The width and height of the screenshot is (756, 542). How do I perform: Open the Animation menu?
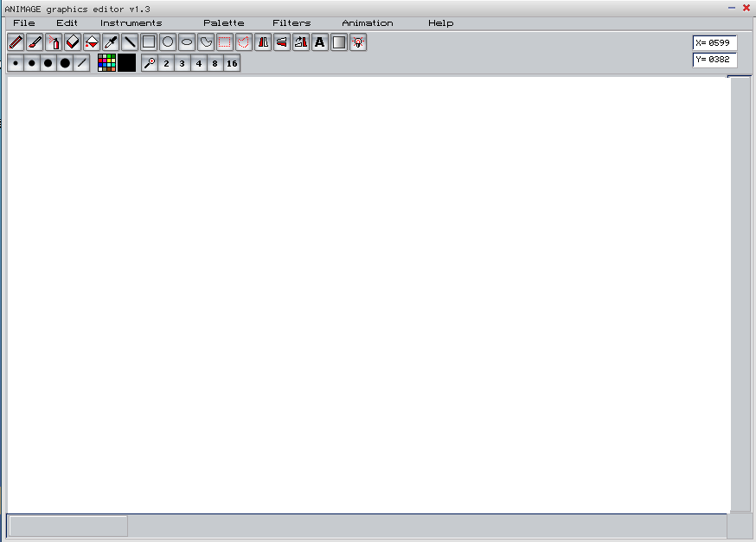[x=368, y=23]
